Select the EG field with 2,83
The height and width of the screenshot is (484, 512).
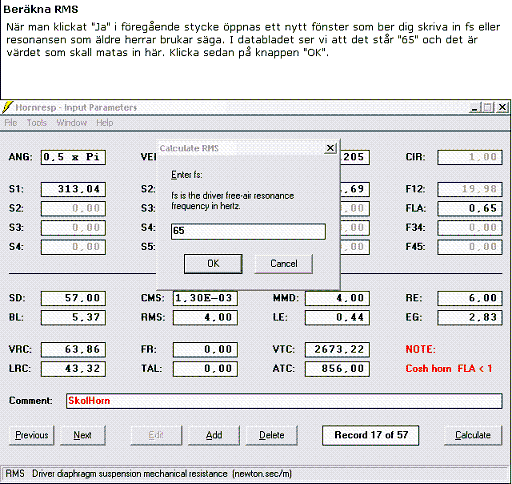(470, 317)
